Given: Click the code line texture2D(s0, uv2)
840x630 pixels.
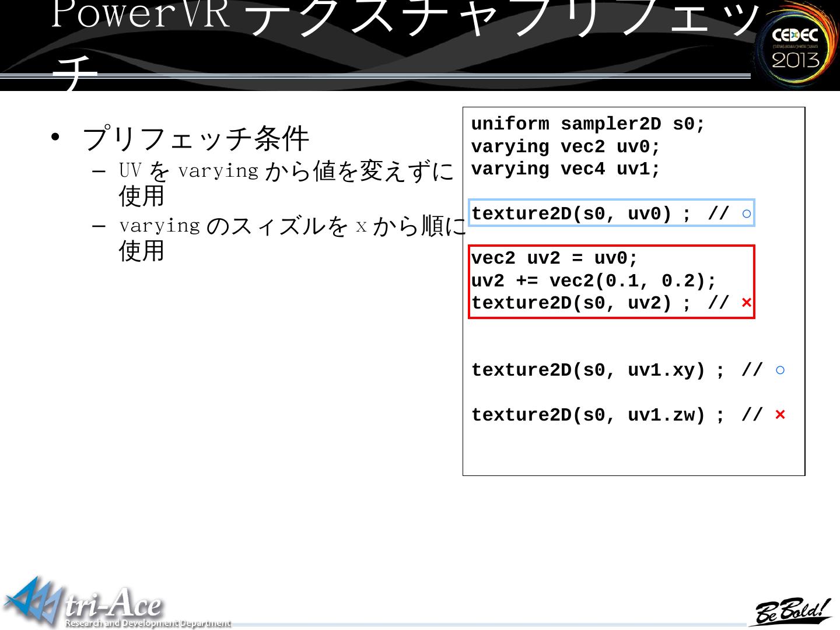Looking at the screenshot, I should (611, 303).
